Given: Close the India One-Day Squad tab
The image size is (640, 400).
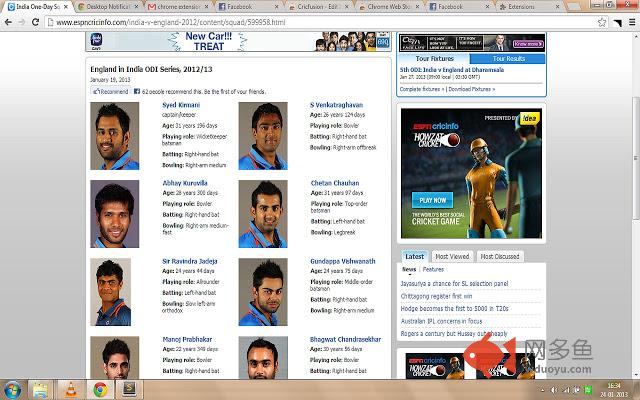Looking at the screenshot, I should click(x=66, y=7).
